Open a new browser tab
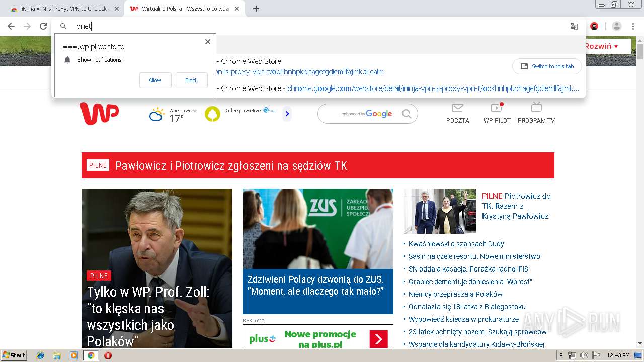This screenshot has height=362, width=644. [256, 9]
